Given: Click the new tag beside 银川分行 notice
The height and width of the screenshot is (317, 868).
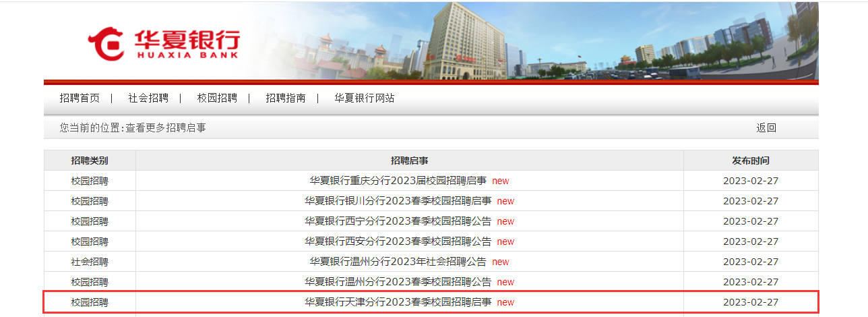Looking at the screenshot, I should [x=505, y=201].
